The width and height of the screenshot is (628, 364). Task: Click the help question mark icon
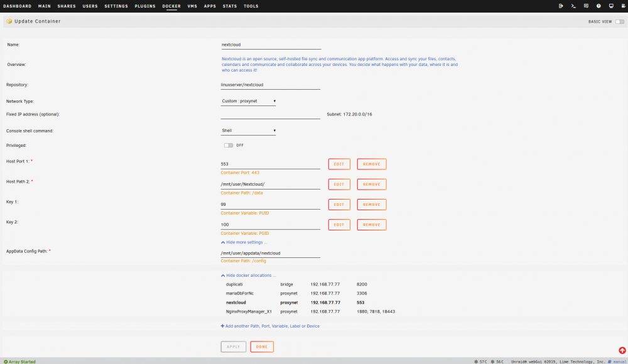(598, 6)
